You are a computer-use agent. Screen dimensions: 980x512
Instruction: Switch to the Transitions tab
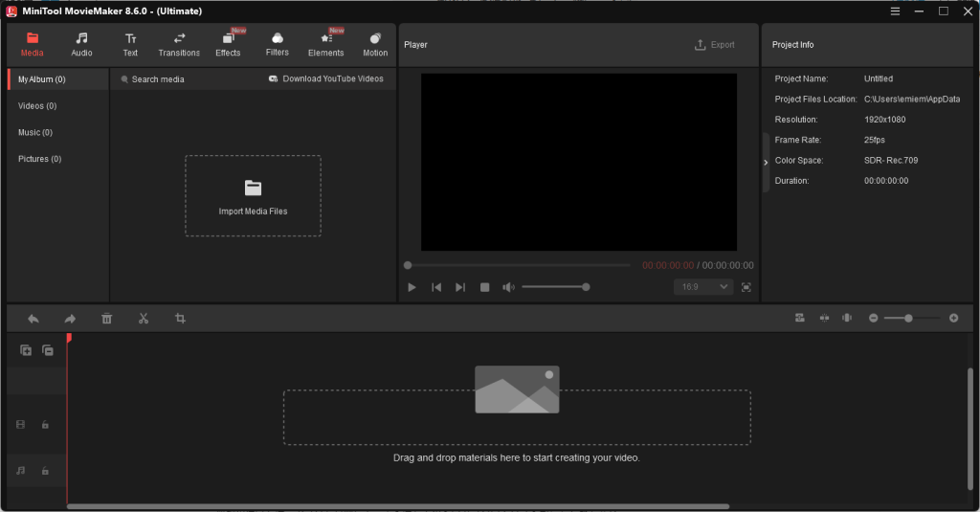[x=179, y=44]
